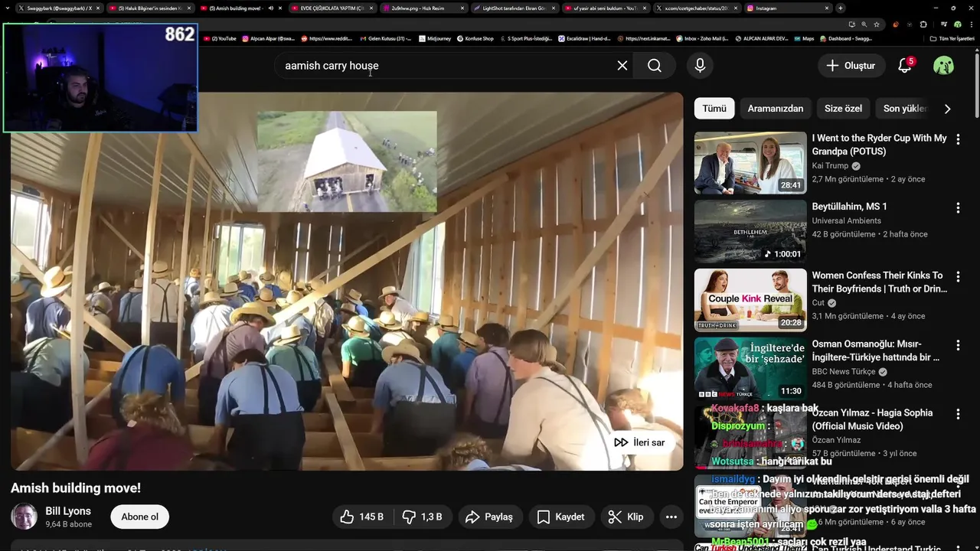Open Chrome profile avatar in toolbar

click(957, 24)
